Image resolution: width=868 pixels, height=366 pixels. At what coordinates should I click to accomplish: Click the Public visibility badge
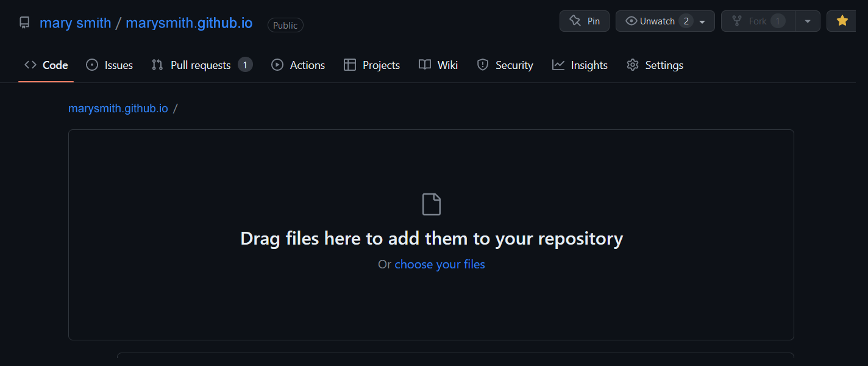pos(285,25)
